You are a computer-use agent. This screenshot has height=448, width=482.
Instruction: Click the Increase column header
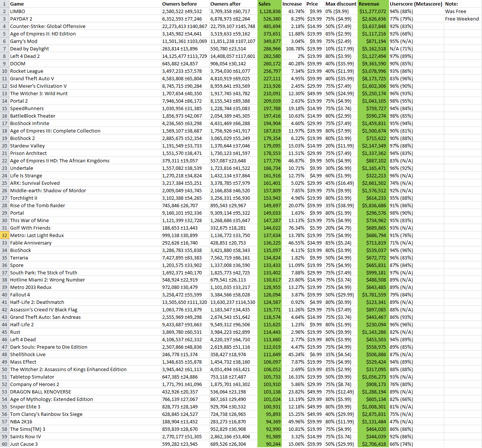point(292,4)
